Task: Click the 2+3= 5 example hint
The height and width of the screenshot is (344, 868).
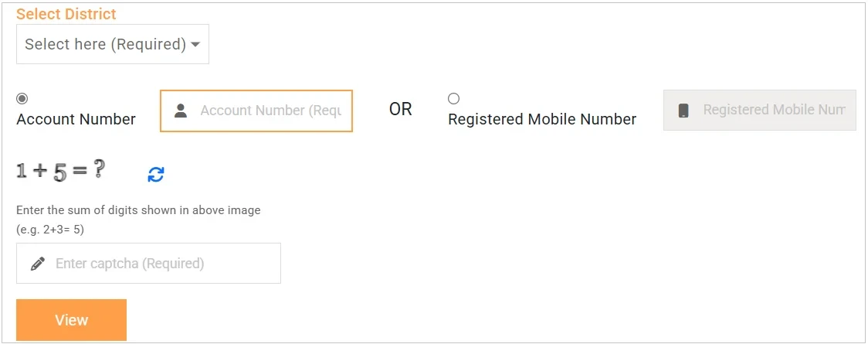Action: click(x=50, y=230)
